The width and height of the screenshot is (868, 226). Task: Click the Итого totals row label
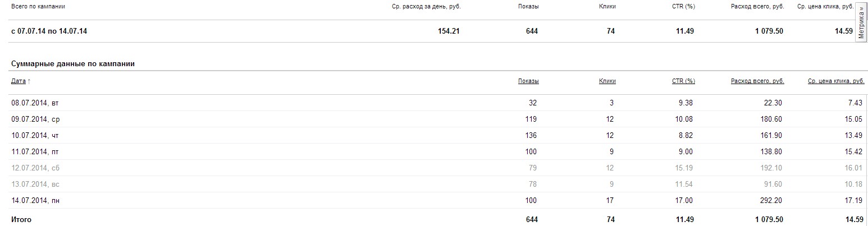tap(21, 220)
